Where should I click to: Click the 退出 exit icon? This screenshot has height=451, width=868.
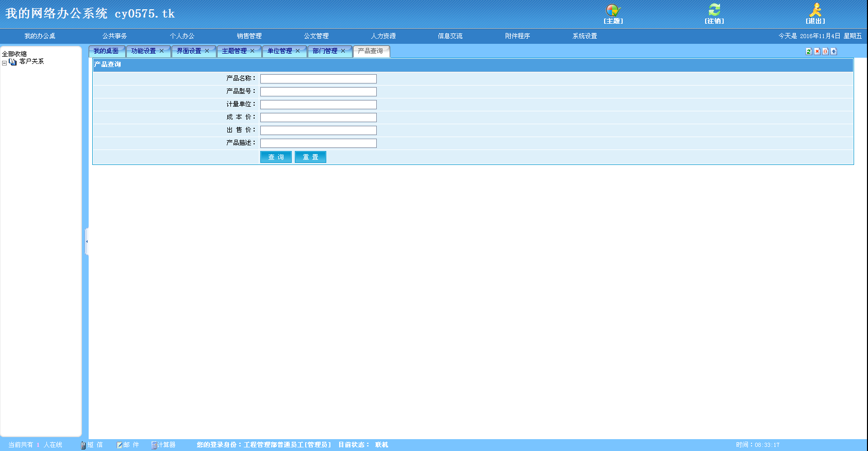[x=815, y=11]
